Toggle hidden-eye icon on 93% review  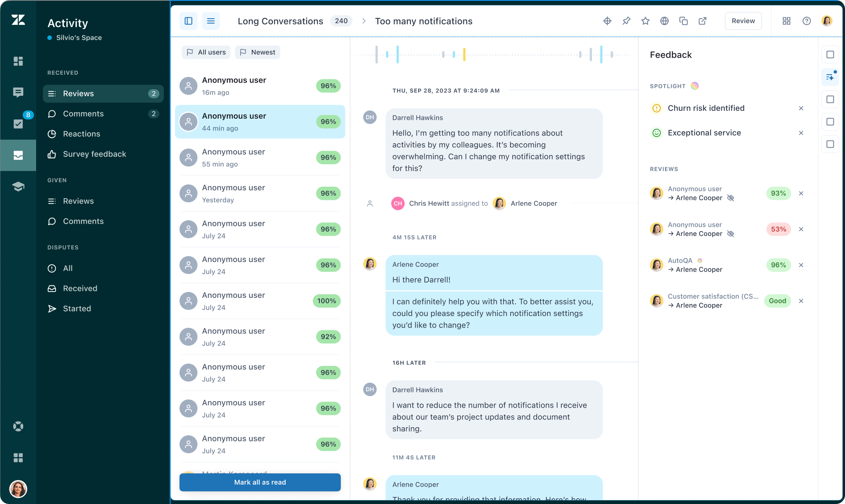(731, 198)
